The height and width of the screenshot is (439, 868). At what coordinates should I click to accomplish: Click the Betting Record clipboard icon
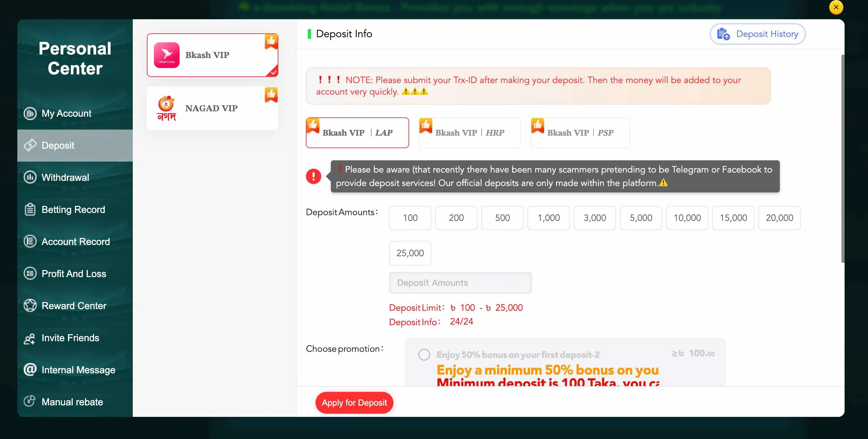[30, 209]
